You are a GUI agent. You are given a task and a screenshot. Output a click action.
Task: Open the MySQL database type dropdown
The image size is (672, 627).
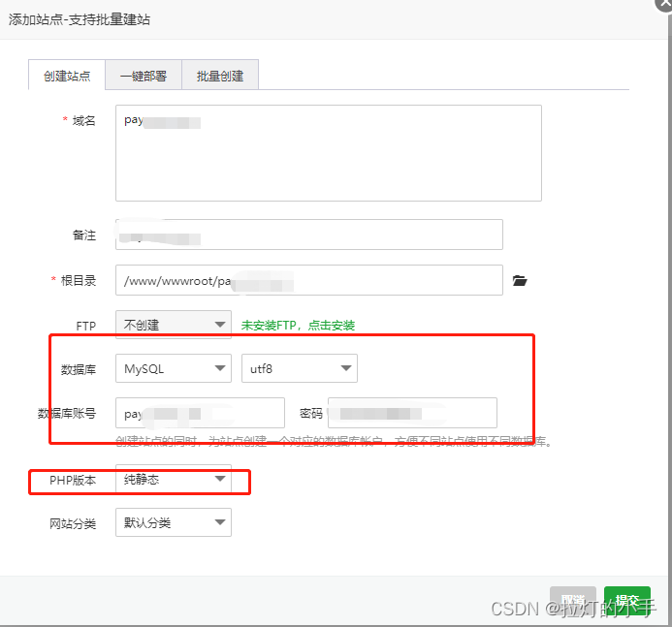(174, 368)
